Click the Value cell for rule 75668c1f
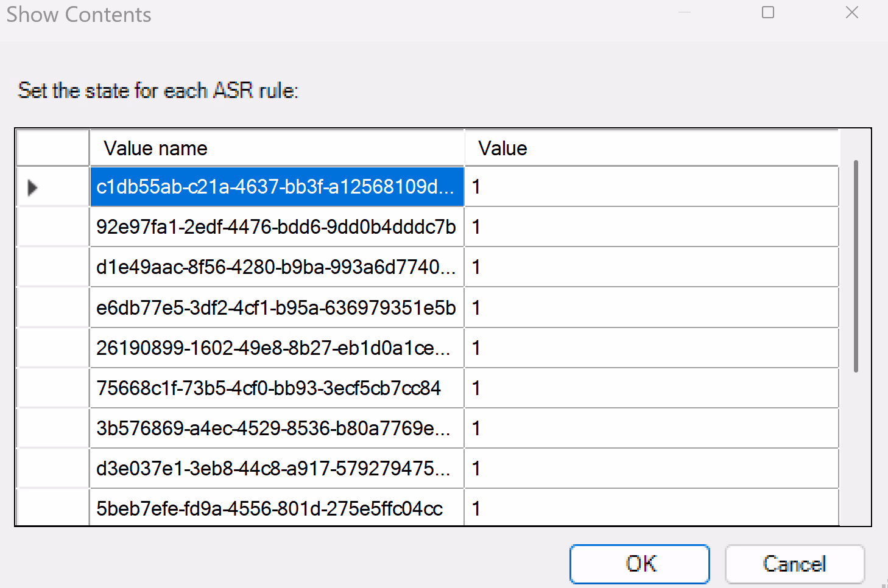 pos(650,388)
